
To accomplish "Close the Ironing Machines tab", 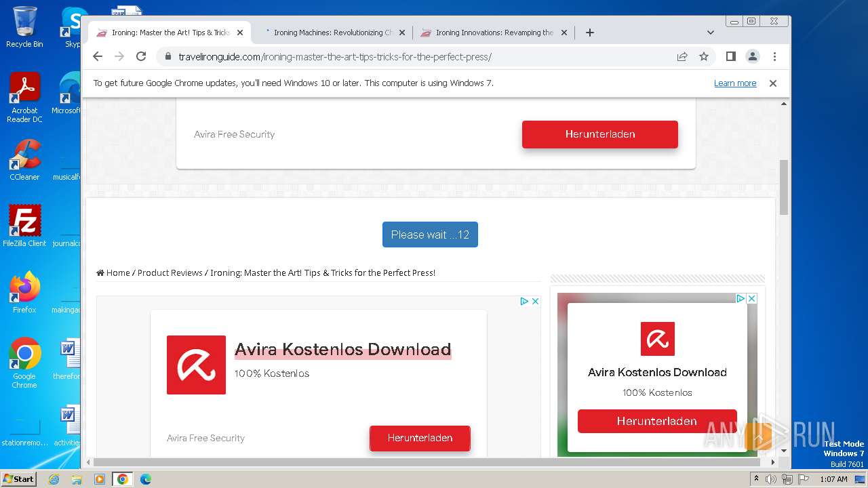I will (x=402, y=33).
